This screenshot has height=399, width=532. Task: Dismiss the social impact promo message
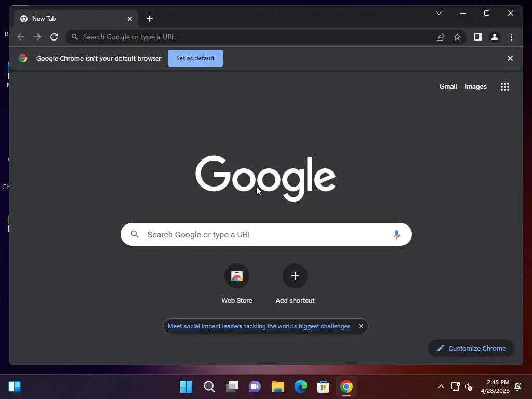coord(361,326)
